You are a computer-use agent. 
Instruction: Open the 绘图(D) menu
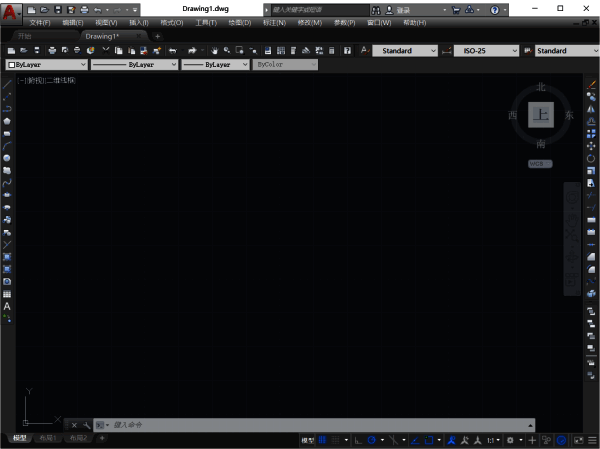coord(239,22)
